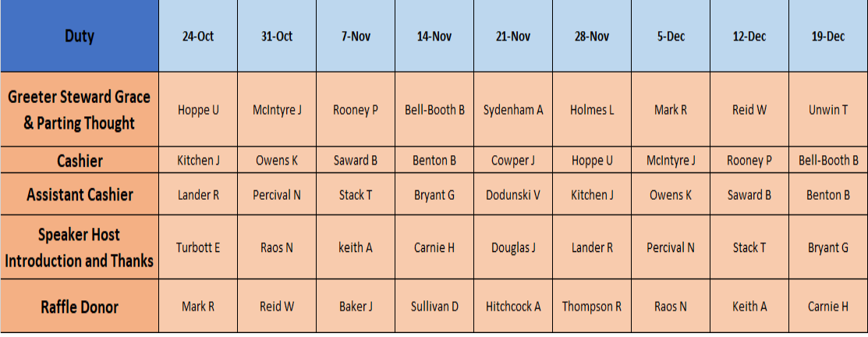Select the Unwin T cell
The width and height of the screenshot is (868, 337).
tap(828, 109)
